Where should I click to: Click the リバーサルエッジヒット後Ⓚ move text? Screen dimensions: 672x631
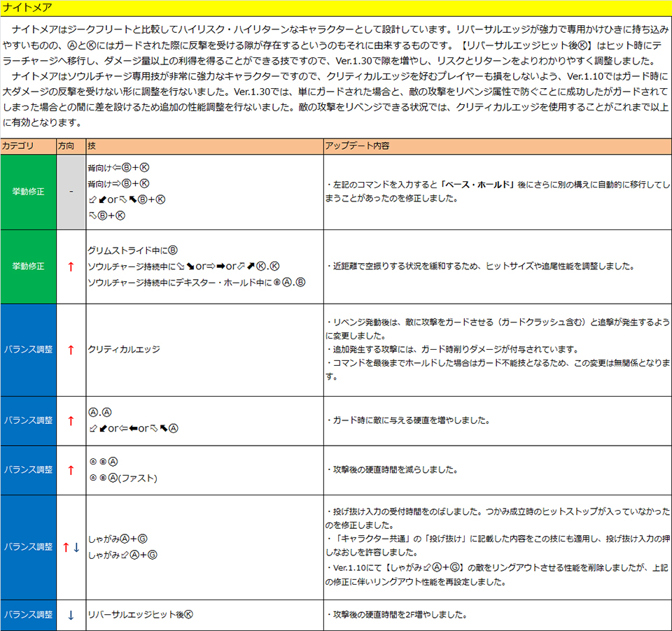[140, 615]
